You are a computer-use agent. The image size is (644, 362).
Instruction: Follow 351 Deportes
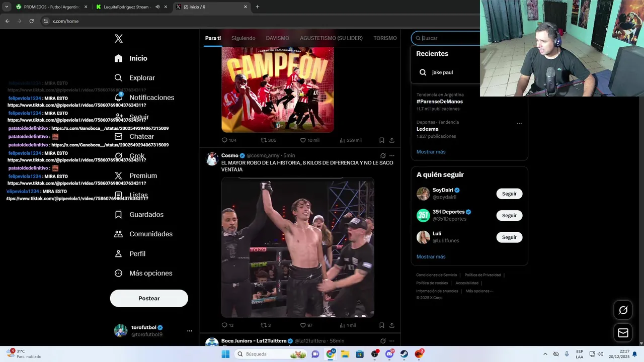tap(509, 216)
